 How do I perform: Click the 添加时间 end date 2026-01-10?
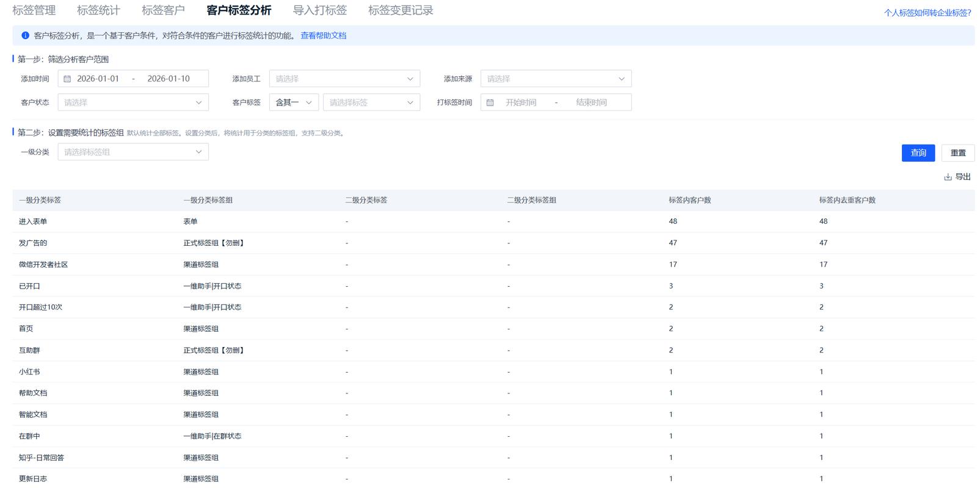tap(169, 79)
